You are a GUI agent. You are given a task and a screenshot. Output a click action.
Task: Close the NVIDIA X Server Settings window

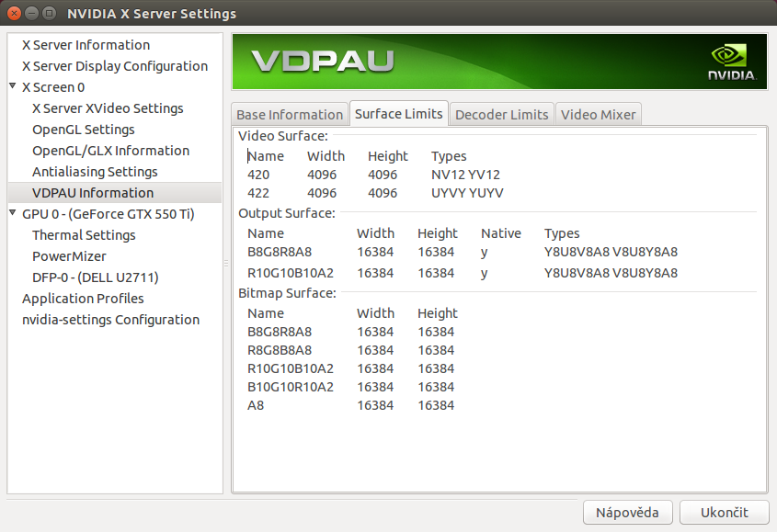pyautogui.click(x=15, y=14)
